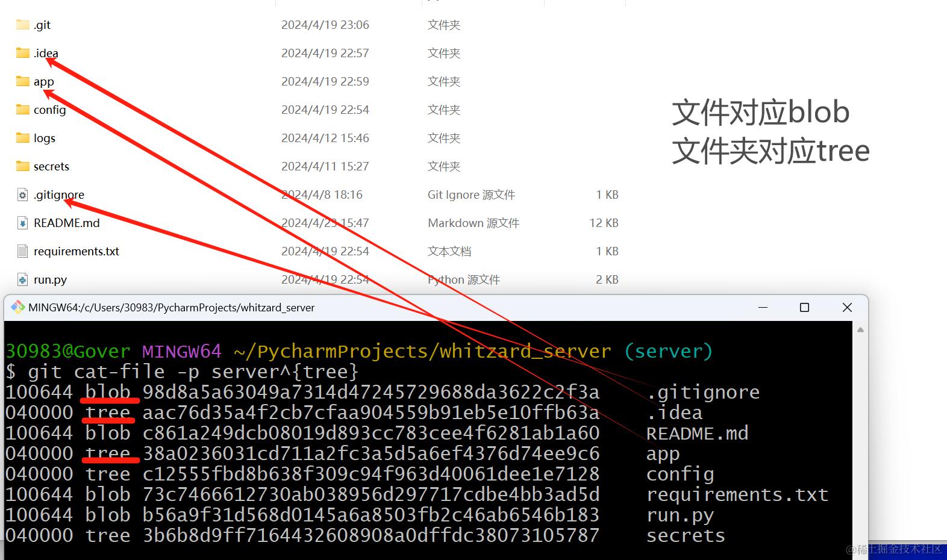
Task: Select the README.md file icon
Action: coord(22,223)
